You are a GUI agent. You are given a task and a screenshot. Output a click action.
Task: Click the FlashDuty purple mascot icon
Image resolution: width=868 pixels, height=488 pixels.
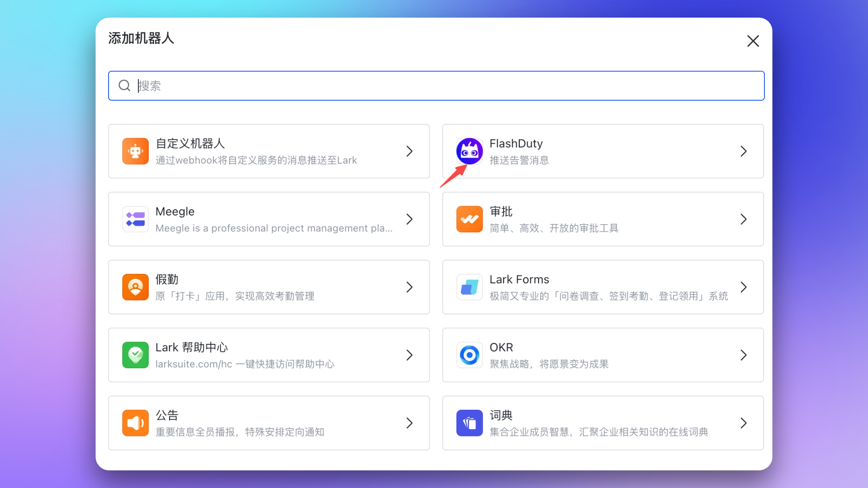[469, 151]
